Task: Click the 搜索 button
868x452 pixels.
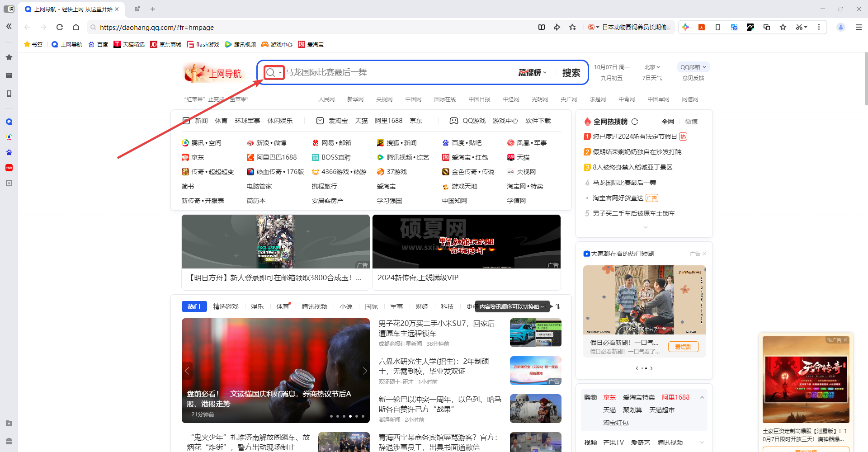Action: point(571,73)
